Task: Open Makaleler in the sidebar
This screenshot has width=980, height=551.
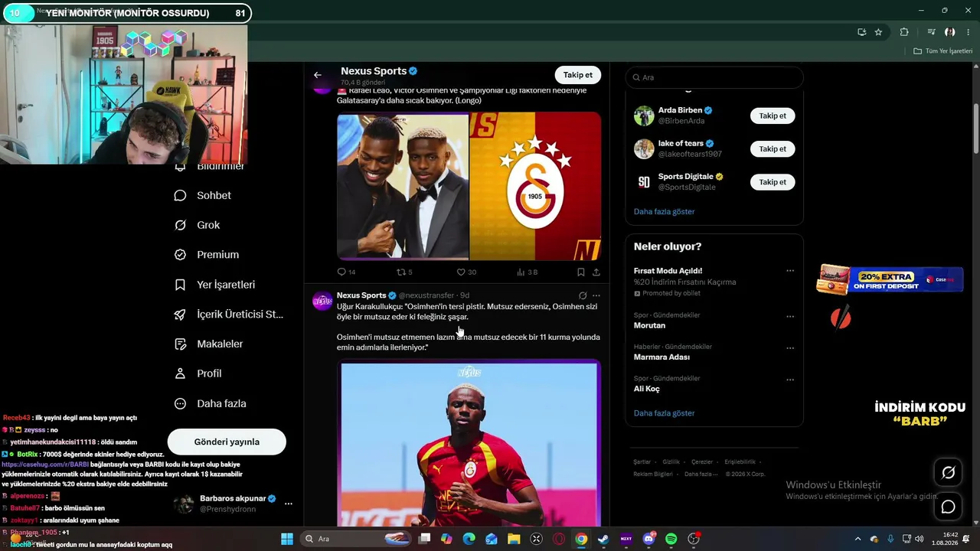Action: (x=208, y=344)
